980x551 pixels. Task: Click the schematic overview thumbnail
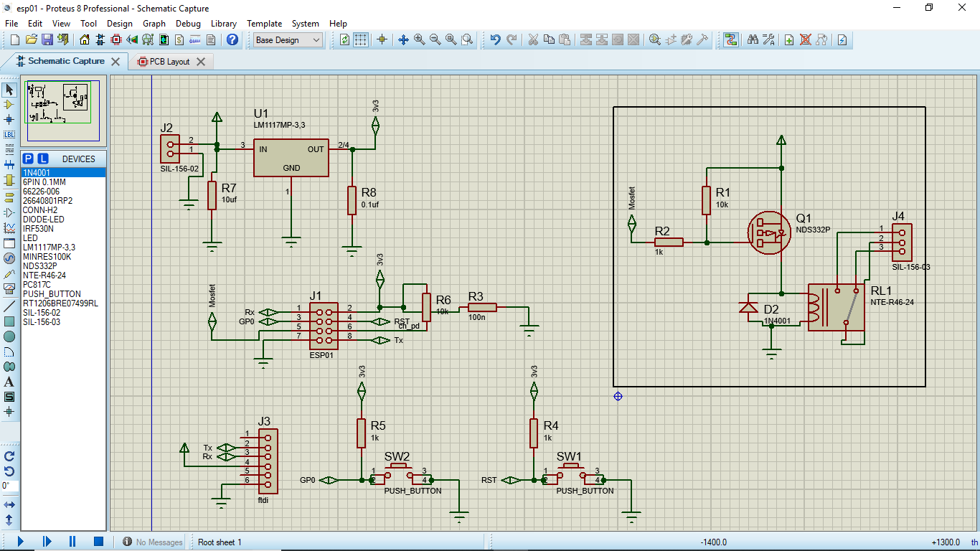(63, 111)
